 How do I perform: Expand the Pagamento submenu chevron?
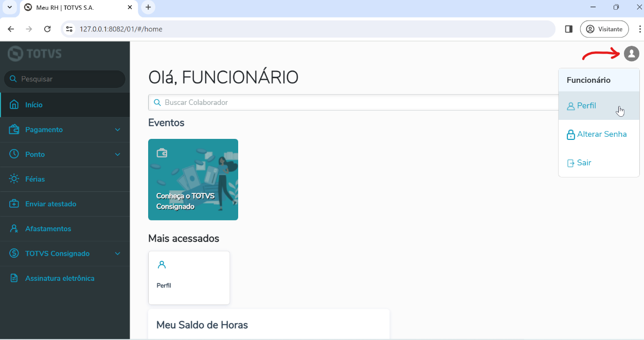click(118, 130)
